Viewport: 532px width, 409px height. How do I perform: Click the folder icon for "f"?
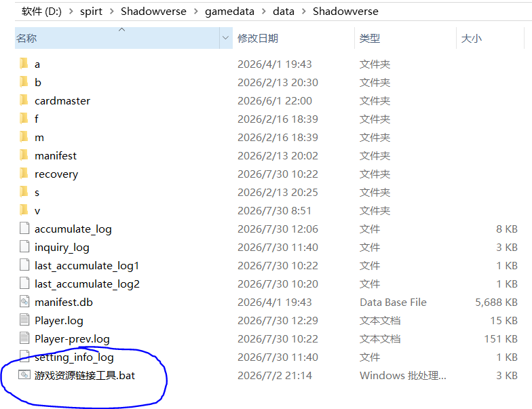[24, 118]
